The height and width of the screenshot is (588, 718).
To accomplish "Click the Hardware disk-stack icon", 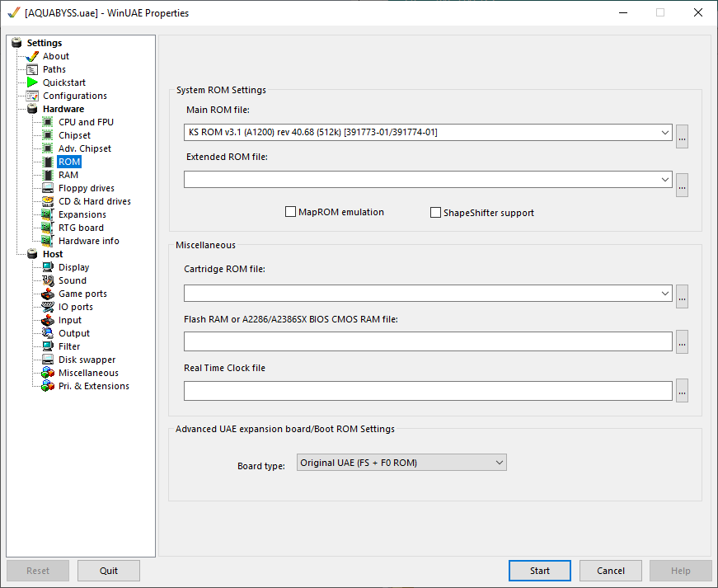I will click(32, 109).
